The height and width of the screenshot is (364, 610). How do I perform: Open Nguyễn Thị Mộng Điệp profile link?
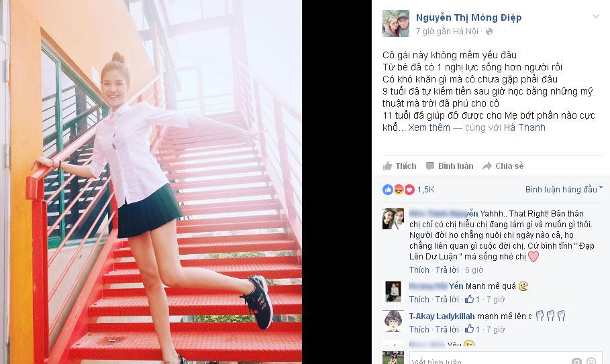(x=469, y=17)
